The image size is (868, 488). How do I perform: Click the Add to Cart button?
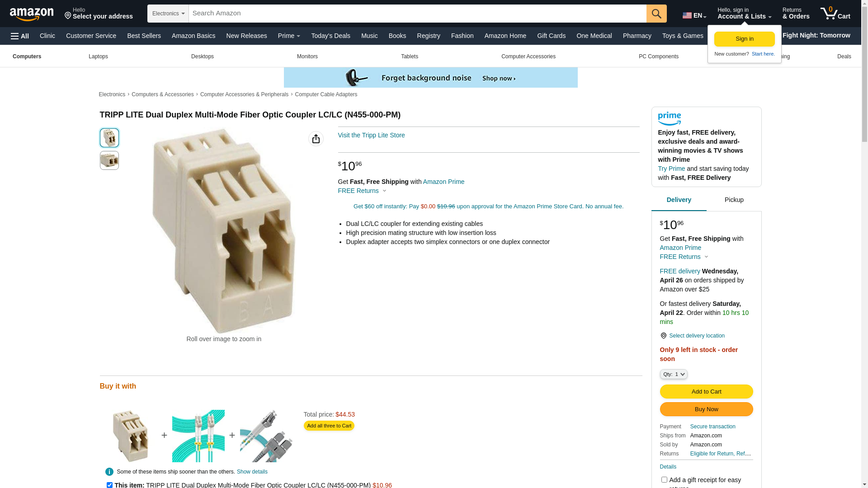pos(706,392)
